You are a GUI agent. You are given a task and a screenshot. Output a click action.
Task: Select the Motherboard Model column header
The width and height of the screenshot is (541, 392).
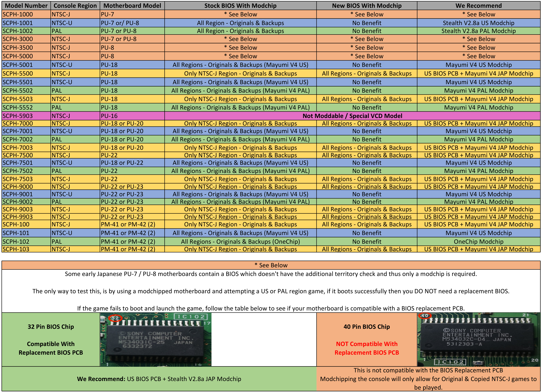pos(132,6)
